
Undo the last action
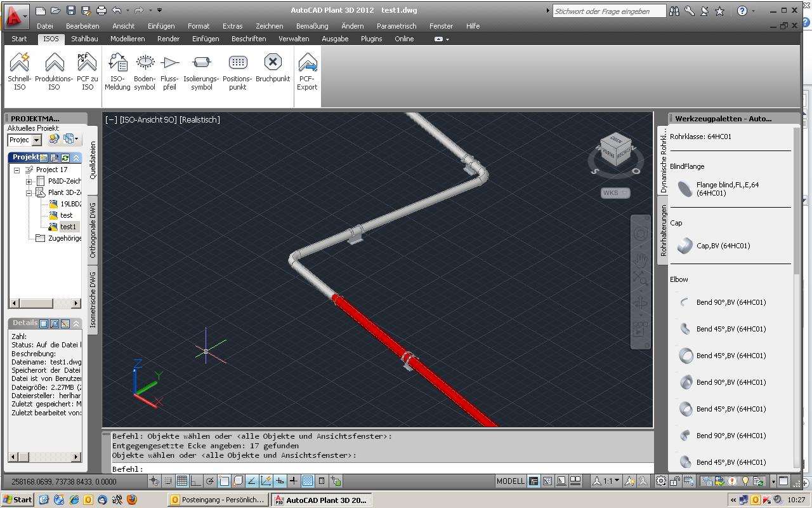(x=116, y=10)
